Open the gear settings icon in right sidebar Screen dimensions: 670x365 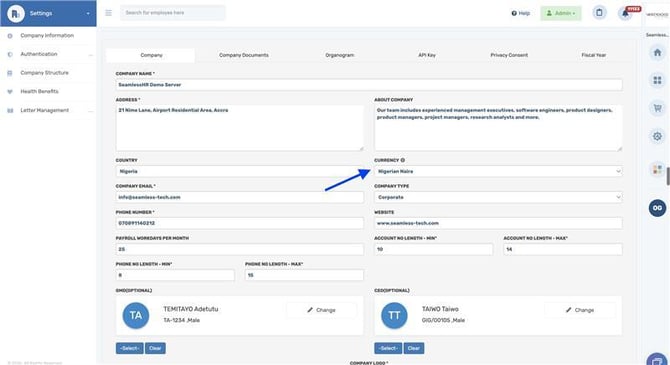coord(657,136)
